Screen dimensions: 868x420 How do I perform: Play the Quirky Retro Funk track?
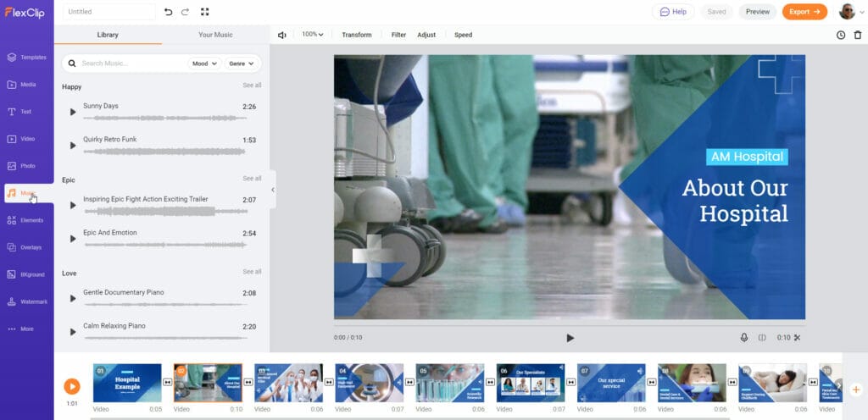[73, 146]
